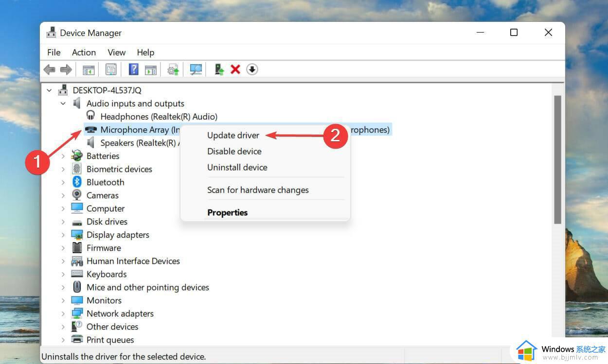Click the Batteries category icon
This screenshot has width=608, height=364.
coord(77,156)
